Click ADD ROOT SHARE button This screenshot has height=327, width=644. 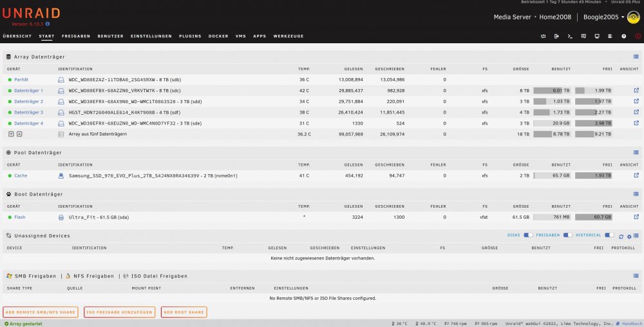[x=184, y=312]
